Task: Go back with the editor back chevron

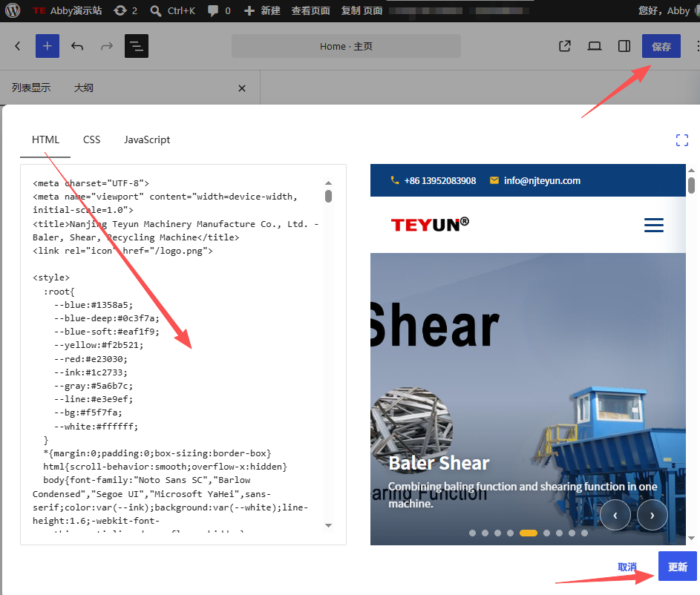Action: coord(17,46)
